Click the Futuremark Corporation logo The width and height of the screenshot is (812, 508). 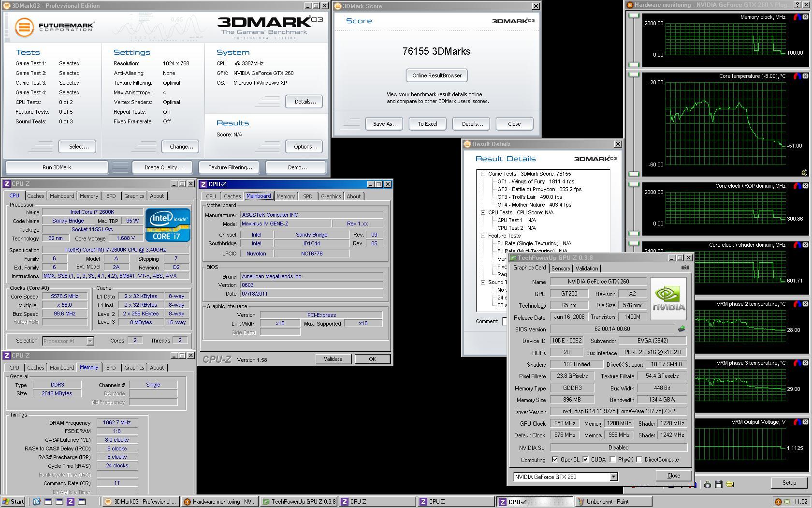(x=54, y=27)
